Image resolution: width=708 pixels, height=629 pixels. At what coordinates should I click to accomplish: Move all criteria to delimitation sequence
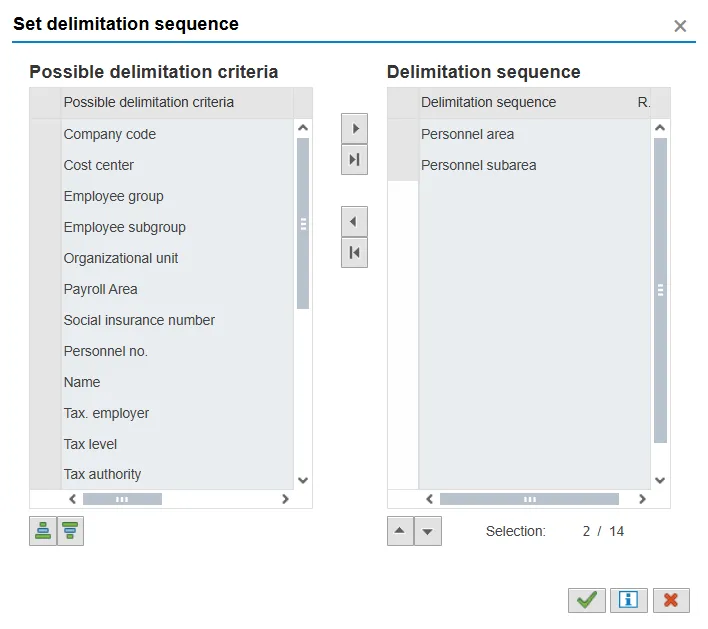click(x=354, y=160)
